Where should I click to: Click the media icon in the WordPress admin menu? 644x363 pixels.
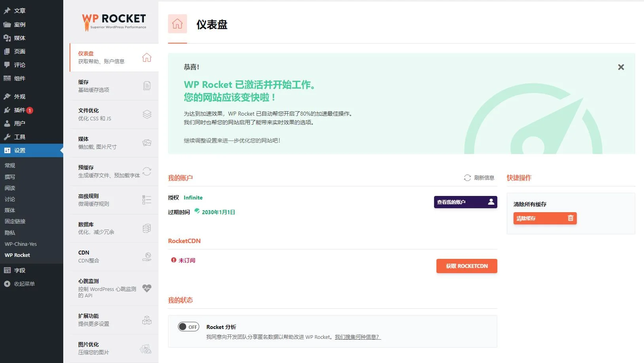click(x=7, y=38)
